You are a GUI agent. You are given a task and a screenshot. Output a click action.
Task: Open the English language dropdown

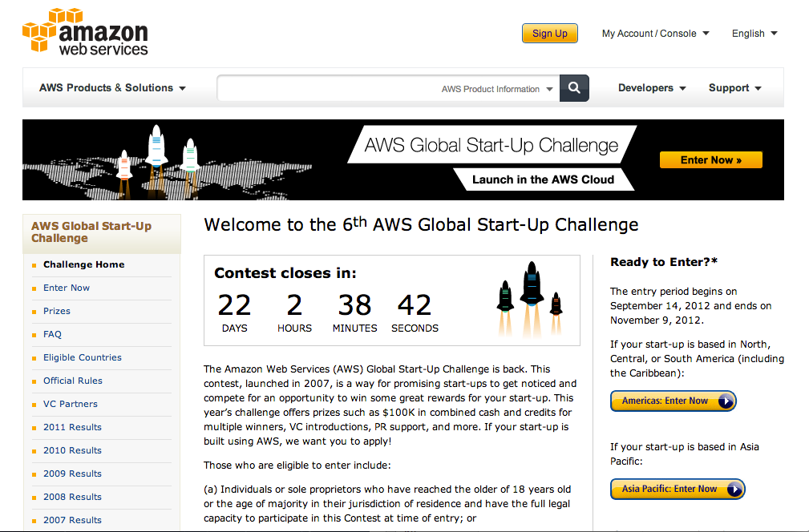tap(754, 34)
